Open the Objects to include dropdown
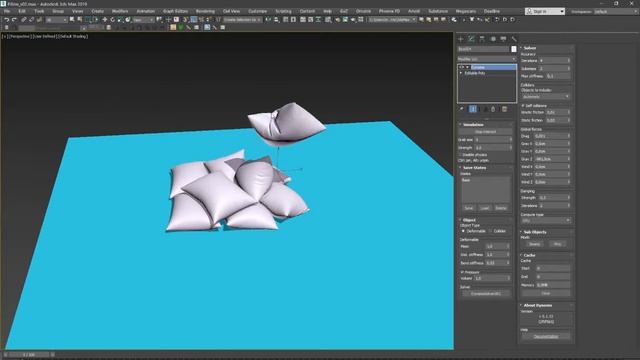Image resolution: width=640 pixels, height=360 pixels. click(546, 97)
